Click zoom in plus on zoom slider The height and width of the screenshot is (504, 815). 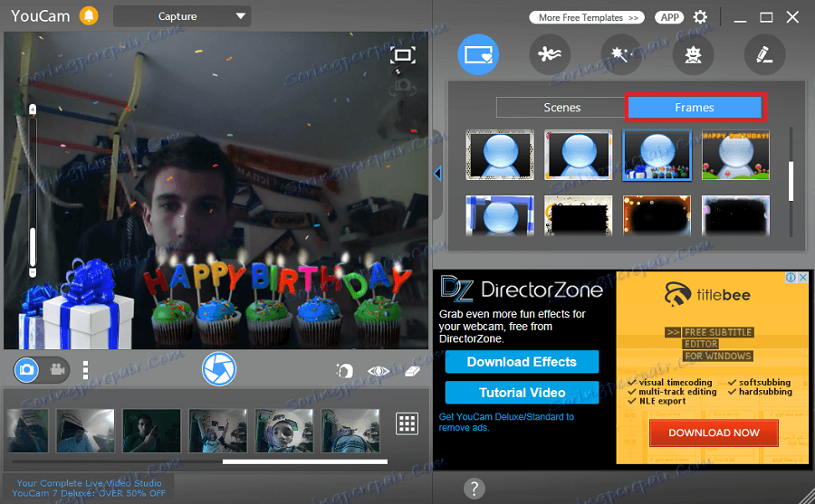[33, 109]
